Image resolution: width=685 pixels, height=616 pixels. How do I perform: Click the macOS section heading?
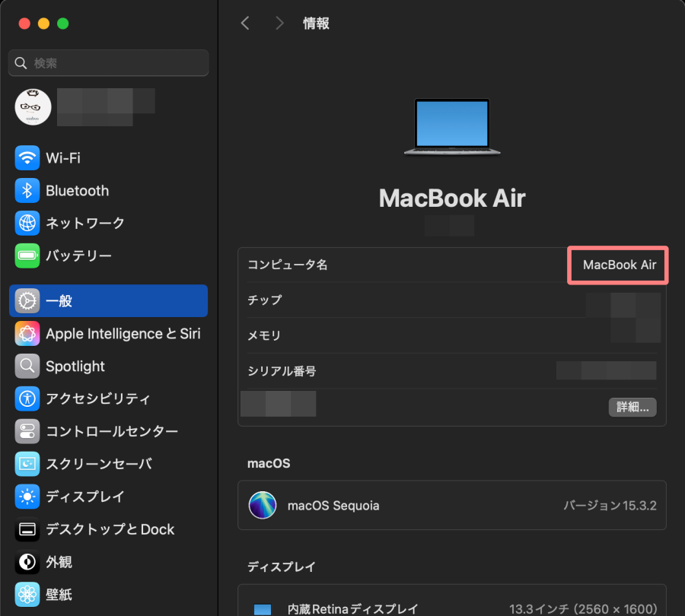click(269, 464)
